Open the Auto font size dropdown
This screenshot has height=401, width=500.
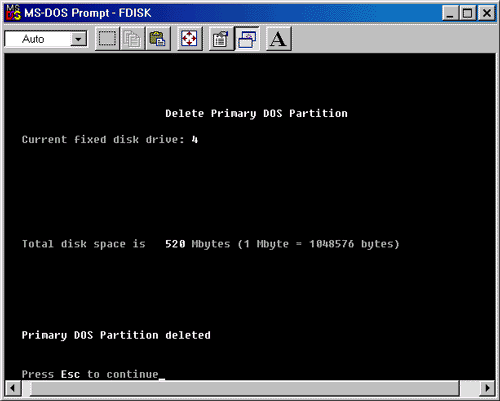coord(78,39)
